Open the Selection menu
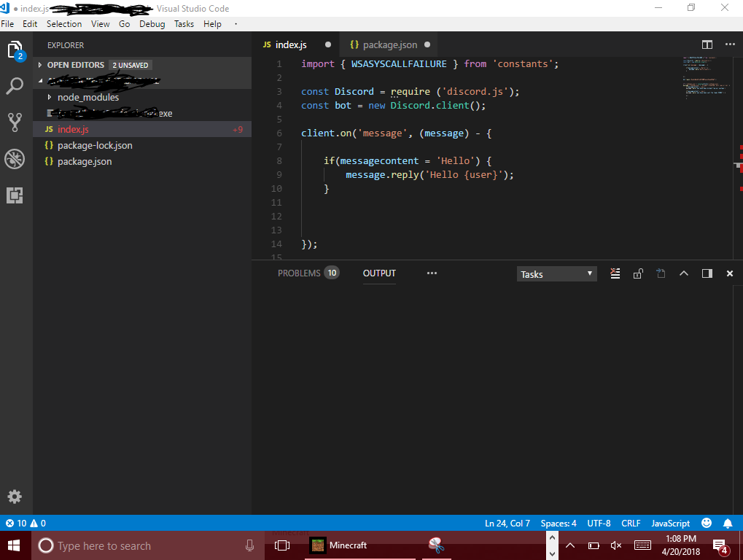743x560 pixels. click(64, 23)
